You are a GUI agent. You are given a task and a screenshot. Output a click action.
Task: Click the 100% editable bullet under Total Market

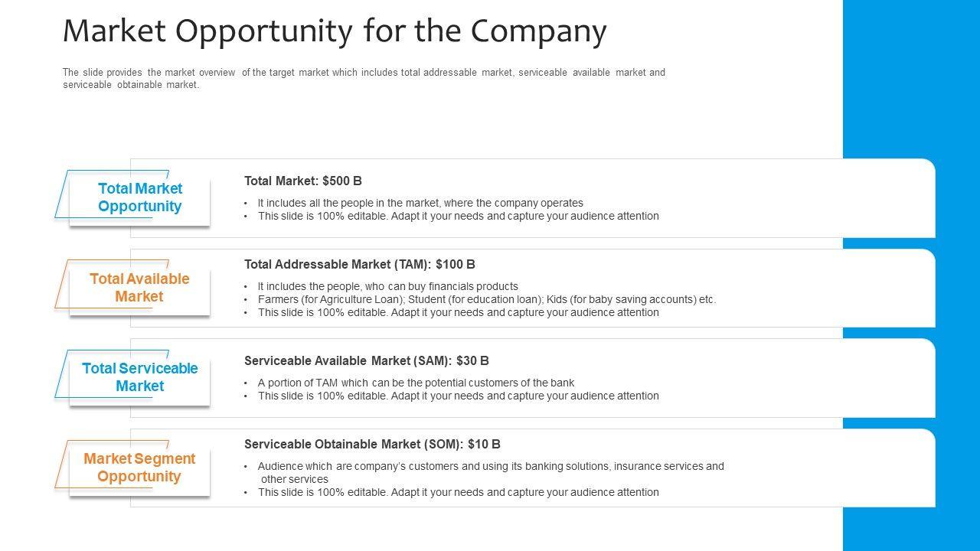458,216
